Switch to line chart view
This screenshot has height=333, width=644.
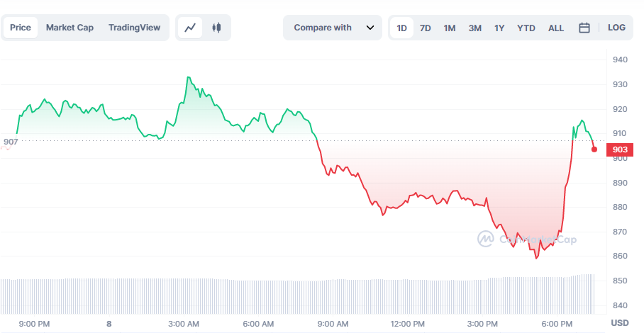click(x=190, y=28)
